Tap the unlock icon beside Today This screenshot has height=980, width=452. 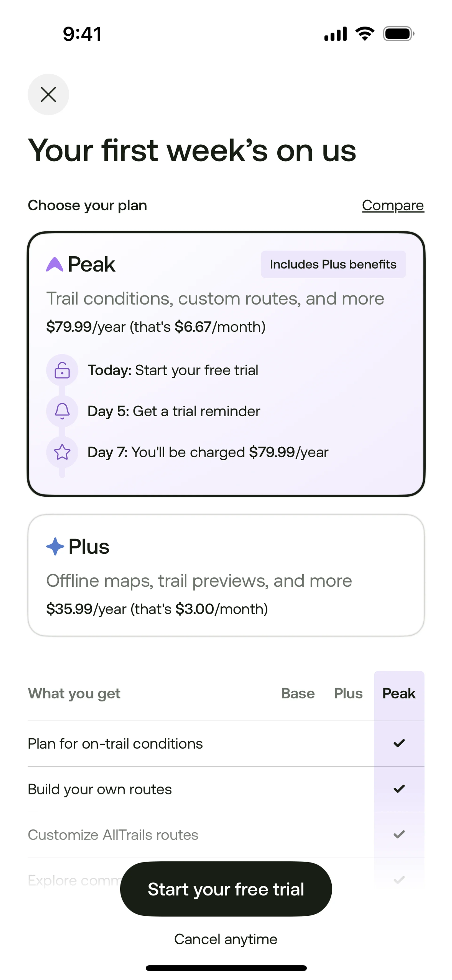click(x=62, y=370)
